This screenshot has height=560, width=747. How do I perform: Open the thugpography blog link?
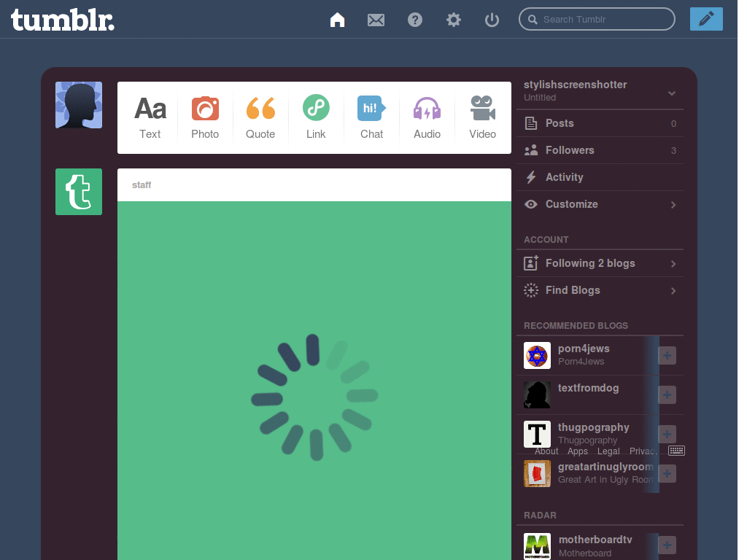click(594, 427)
